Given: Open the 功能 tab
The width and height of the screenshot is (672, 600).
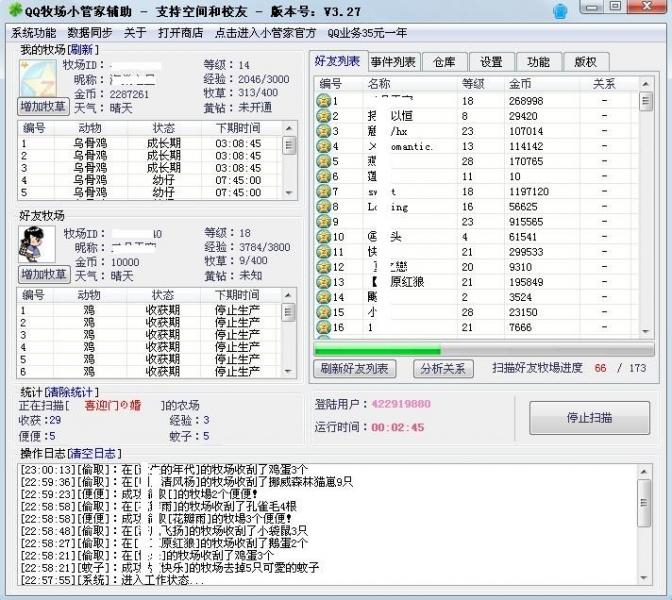Looking at the screenshot, I should pos(538,62).
